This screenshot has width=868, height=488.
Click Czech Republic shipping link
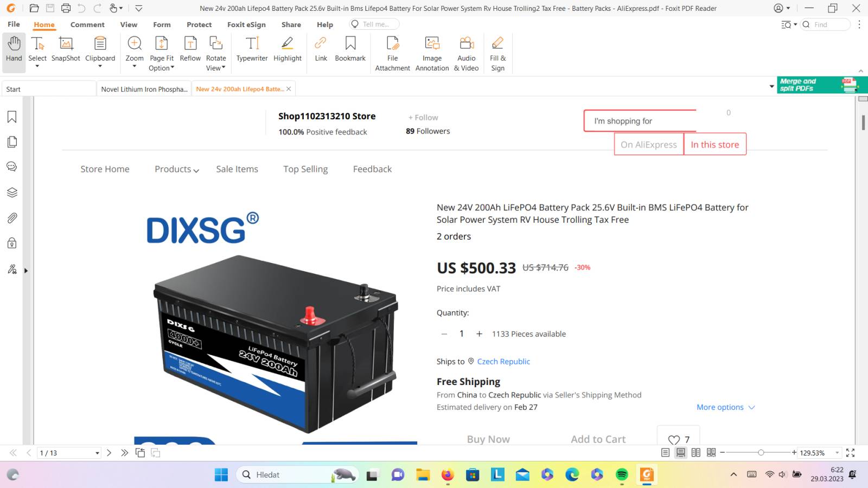pyautogui.click(x=503, y=362)
